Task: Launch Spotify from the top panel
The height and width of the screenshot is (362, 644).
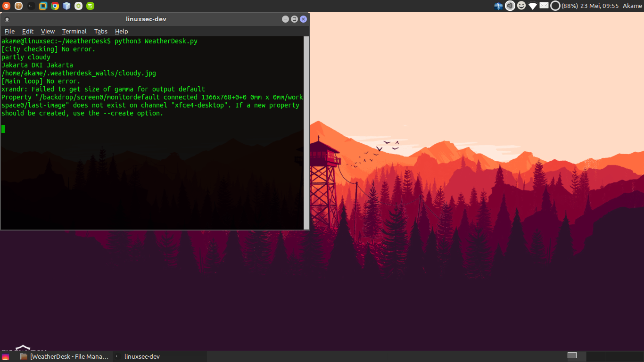Action: coord(91,6)
